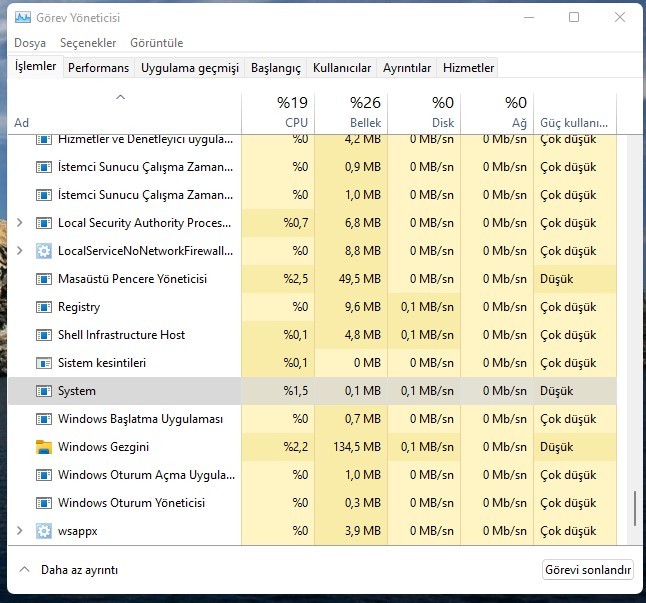The height and width of the screenshot is (603, 646).
Task: Sort processes by Disk column
Action: pyautogui.click(x=424, y=113)
